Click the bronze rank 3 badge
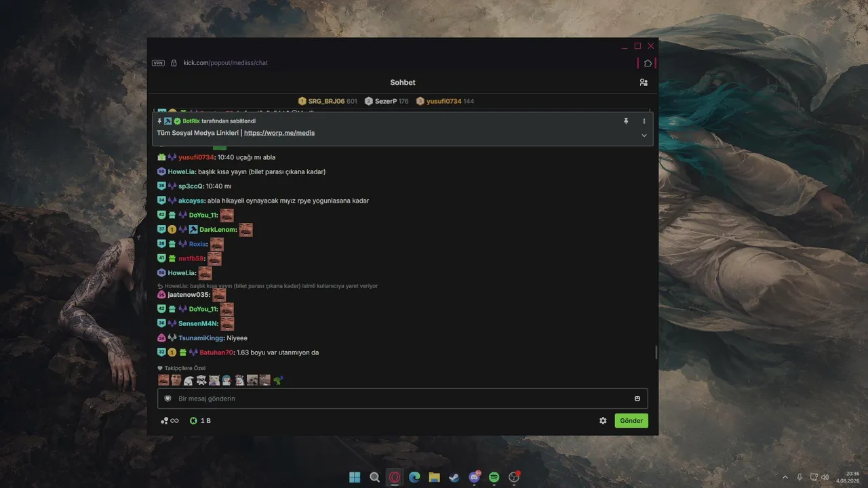868x488 pixels. (420, 101)
